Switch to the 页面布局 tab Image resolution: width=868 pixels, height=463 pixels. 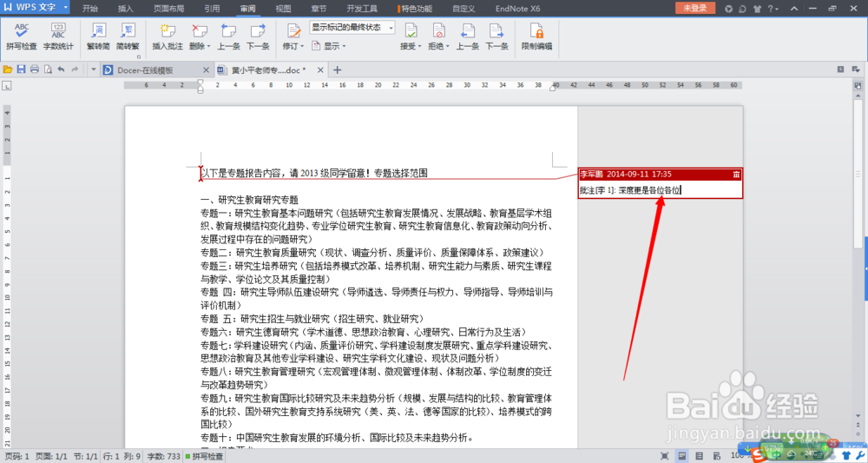pos(169,9)
